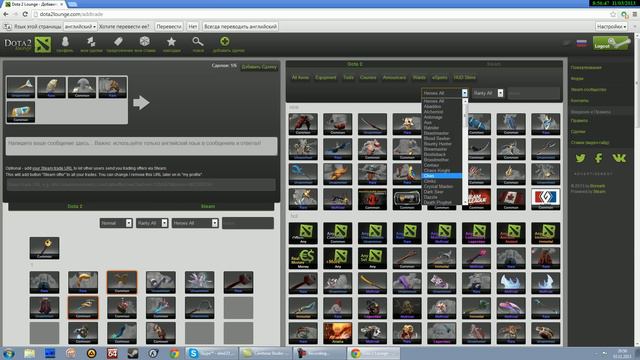
Task: Open the Chrome menu hamburger icon
Action: pos(635,14)
